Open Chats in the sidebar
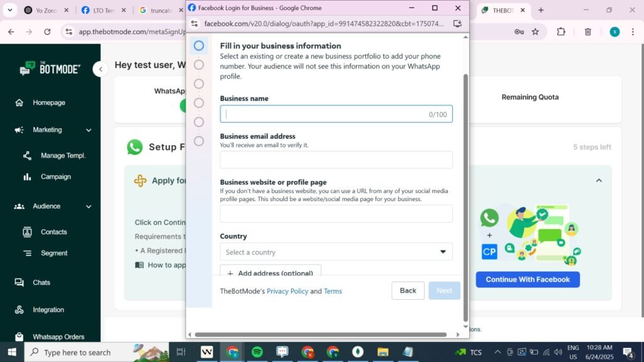Viewport: 644px width, 362px height. point(42,283)
